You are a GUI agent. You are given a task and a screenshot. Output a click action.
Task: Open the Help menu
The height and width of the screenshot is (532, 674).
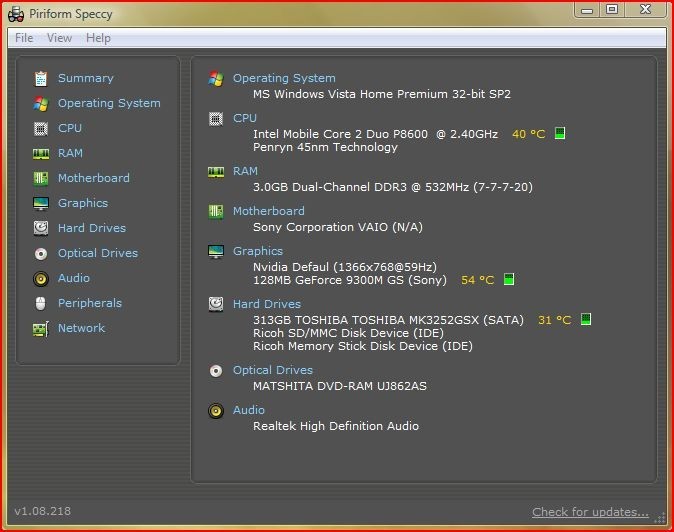click(x=98, y=38)
